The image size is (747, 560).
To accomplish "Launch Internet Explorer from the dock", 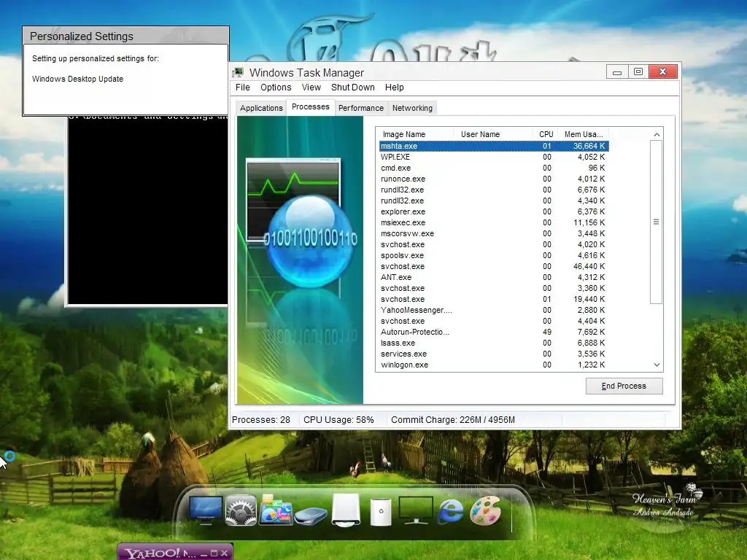I will point(450,511).
